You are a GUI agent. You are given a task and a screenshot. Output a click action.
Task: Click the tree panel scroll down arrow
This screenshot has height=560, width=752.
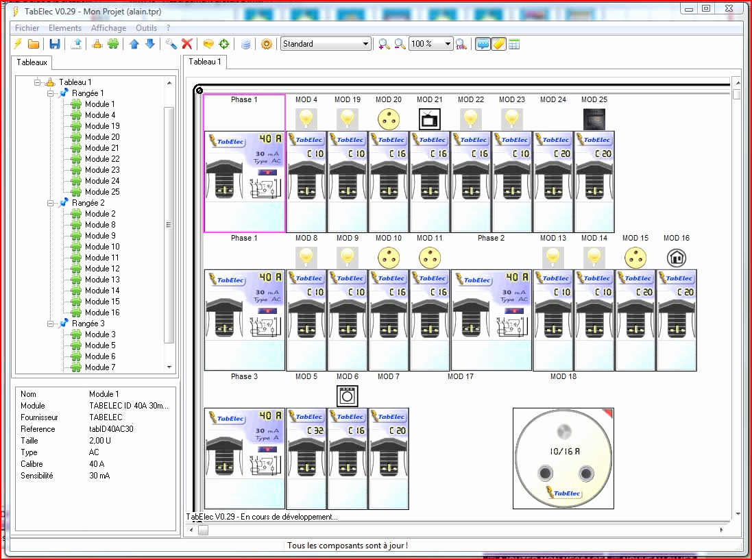(169, 367)
